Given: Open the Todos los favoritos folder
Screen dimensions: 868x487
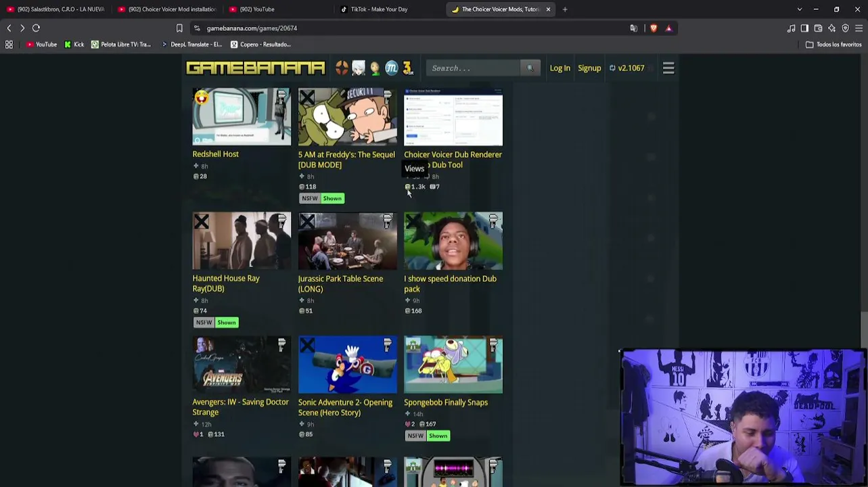Looking at the screenshot, I should click(833, 45).
